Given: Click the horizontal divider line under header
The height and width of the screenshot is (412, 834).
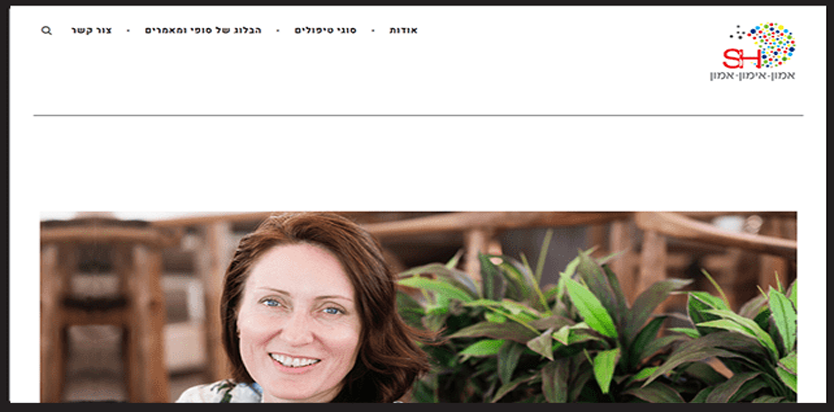Looking at the screenshot, I should point(418,115).
